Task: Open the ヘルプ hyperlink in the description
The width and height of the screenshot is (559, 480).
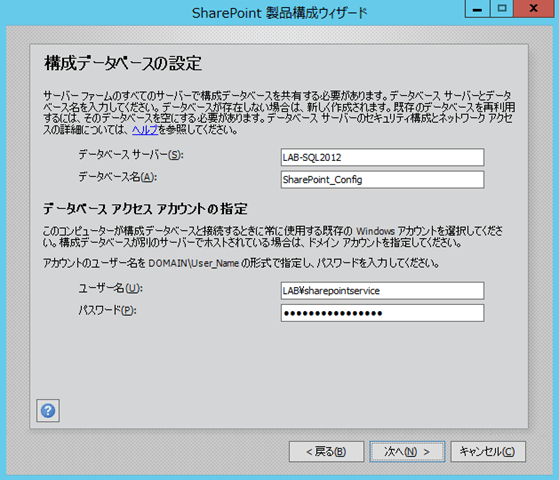Action: pos(145,130)
